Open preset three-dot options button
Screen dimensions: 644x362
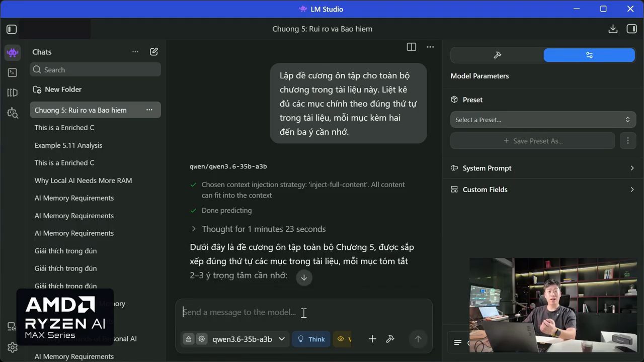click(x=627, y=141)
